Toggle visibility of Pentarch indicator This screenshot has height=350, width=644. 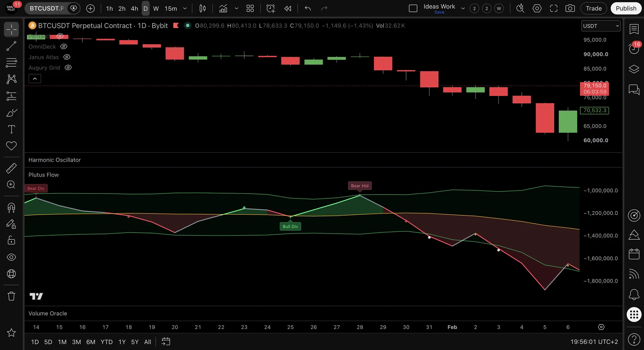(x=60, y=36)
